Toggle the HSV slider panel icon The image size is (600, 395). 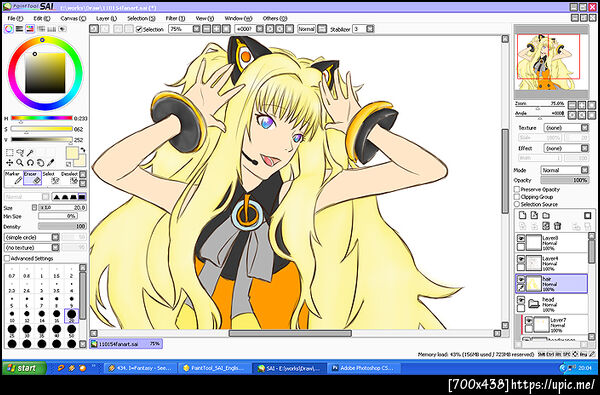pos(29,29)
